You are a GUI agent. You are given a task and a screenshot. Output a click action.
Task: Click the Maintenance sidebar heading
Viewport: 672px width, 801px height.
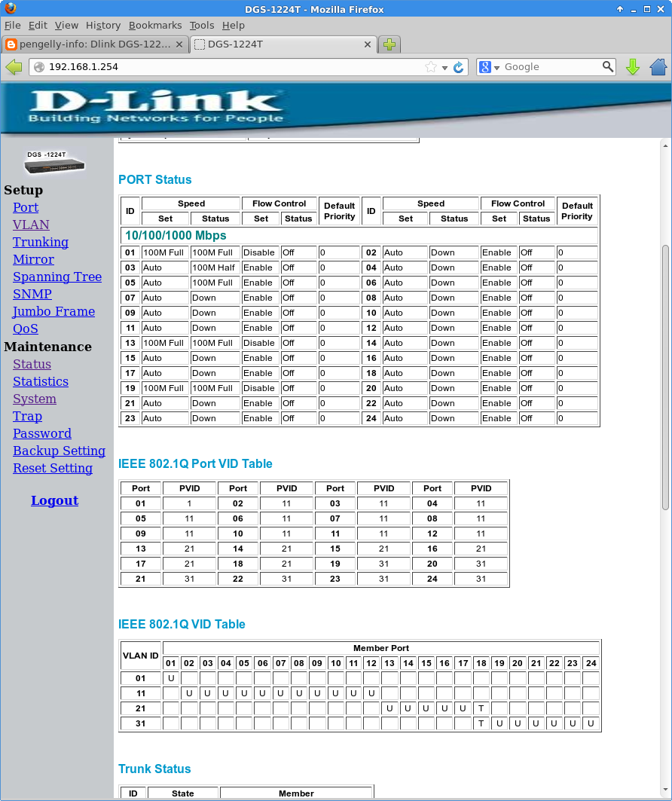48,347
